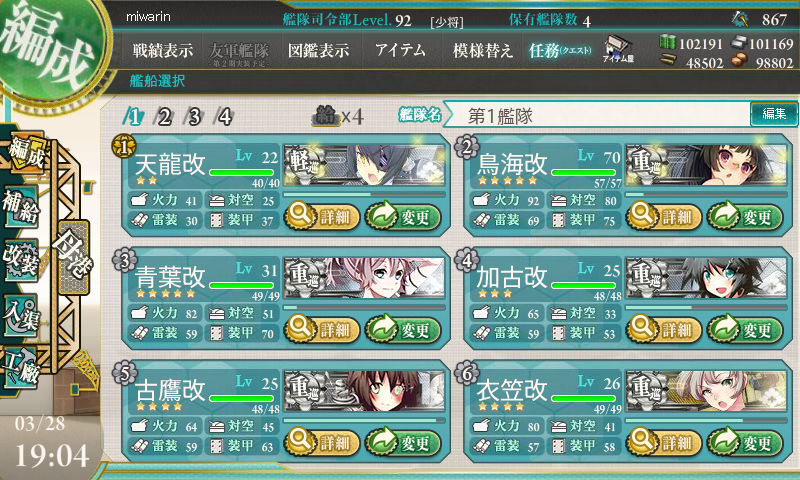Click the 第1艦隊 fleet name field

click(598, 115)
